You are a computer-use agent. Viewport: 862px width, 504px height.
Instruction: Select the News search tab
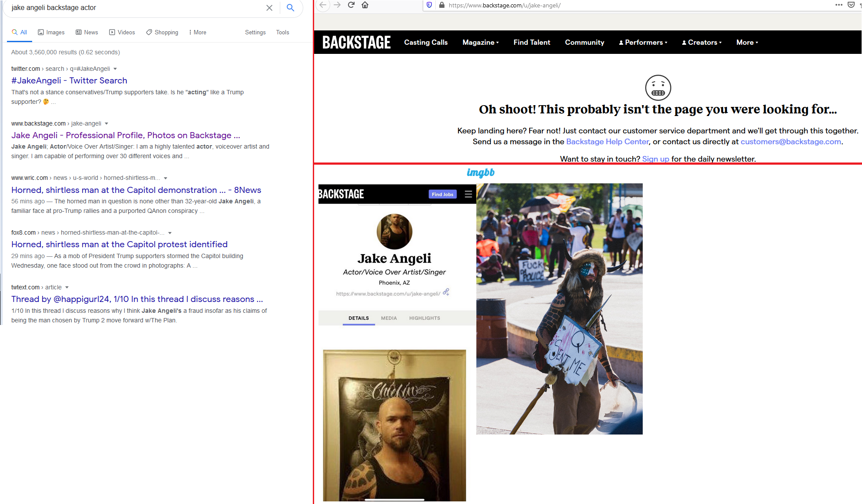click(x=87, y=32)
